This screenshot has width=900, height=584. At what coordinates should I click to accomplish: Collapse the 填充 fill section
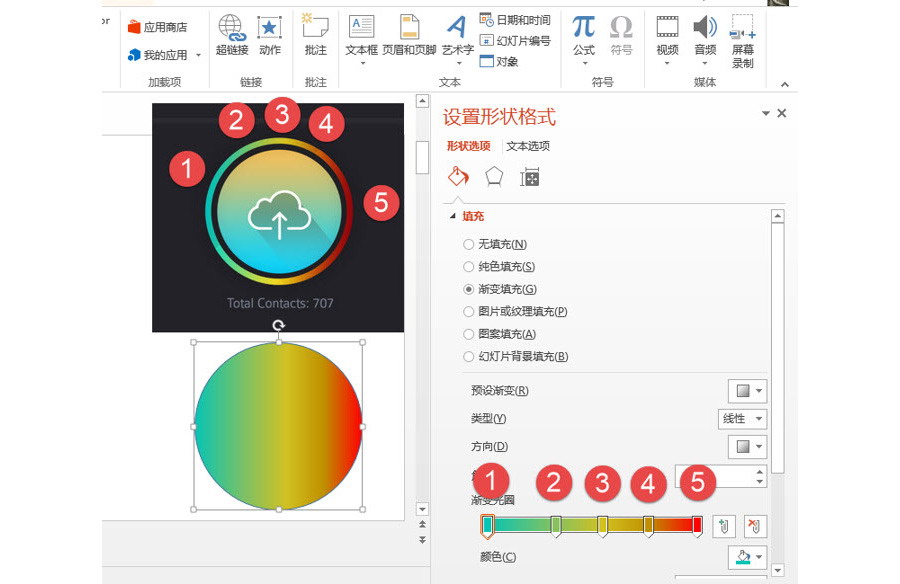pos(453,216)
